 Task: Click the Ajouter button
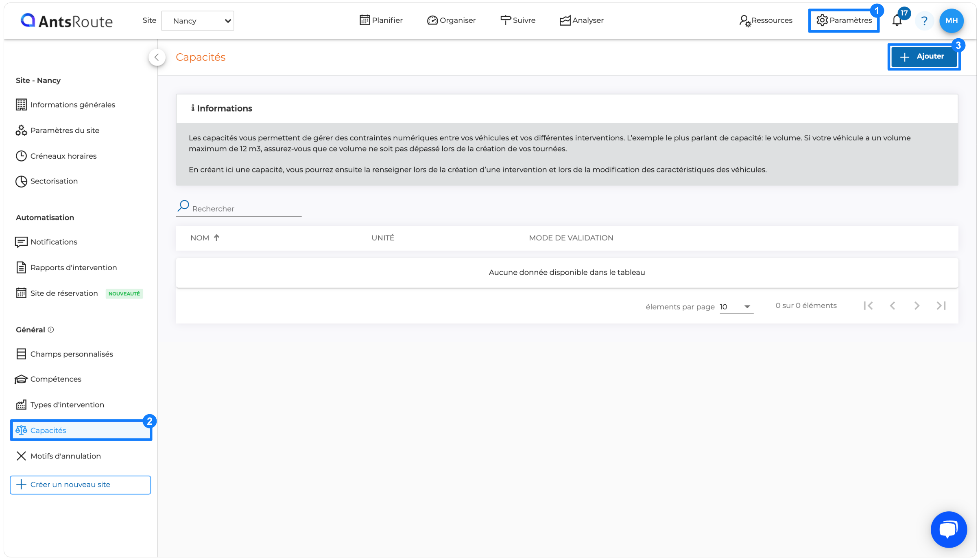coord(924,57)
